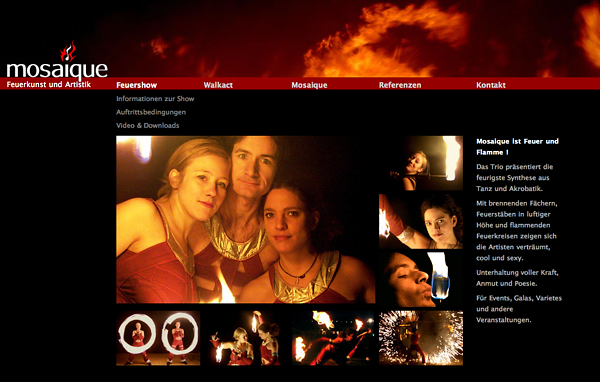Viewport: 600px width, 382px height.
Task: Open thumbnail of acrobatic fire performers
Action: 333,338
